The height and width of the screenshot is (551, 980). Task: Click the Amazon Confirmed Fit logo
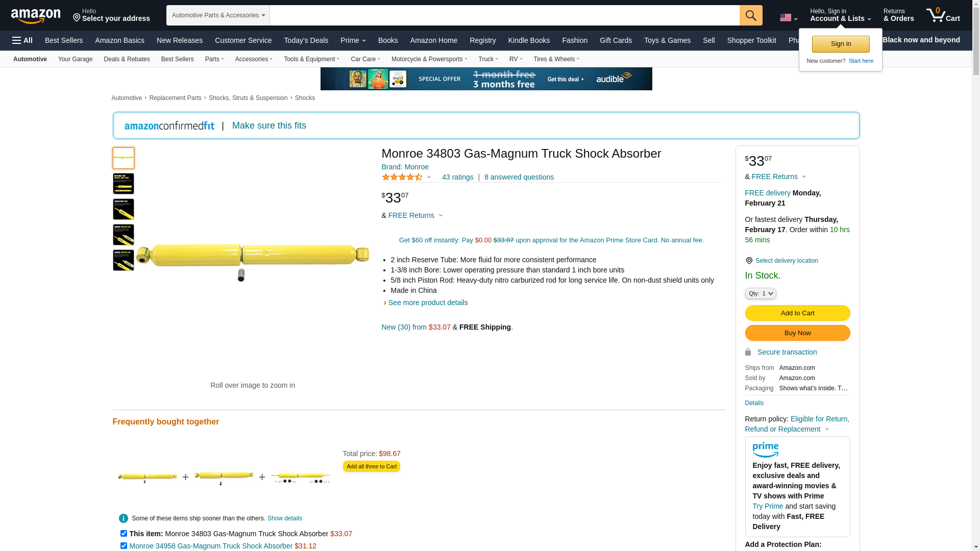coord(169,126)
